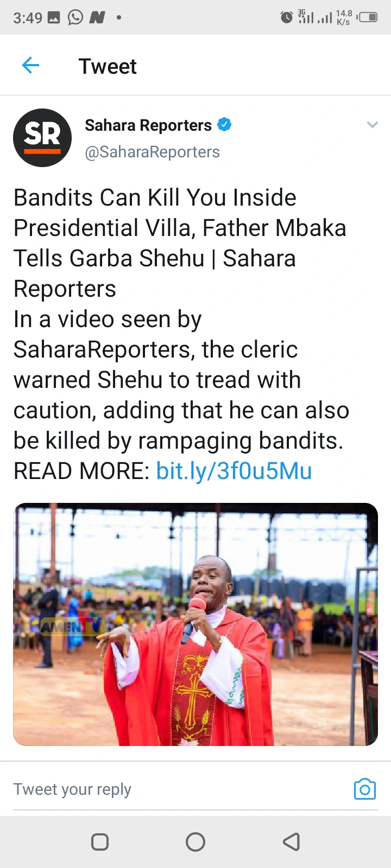
Task: Open the @SaharaReporters handle
Action: click(152, 152)
